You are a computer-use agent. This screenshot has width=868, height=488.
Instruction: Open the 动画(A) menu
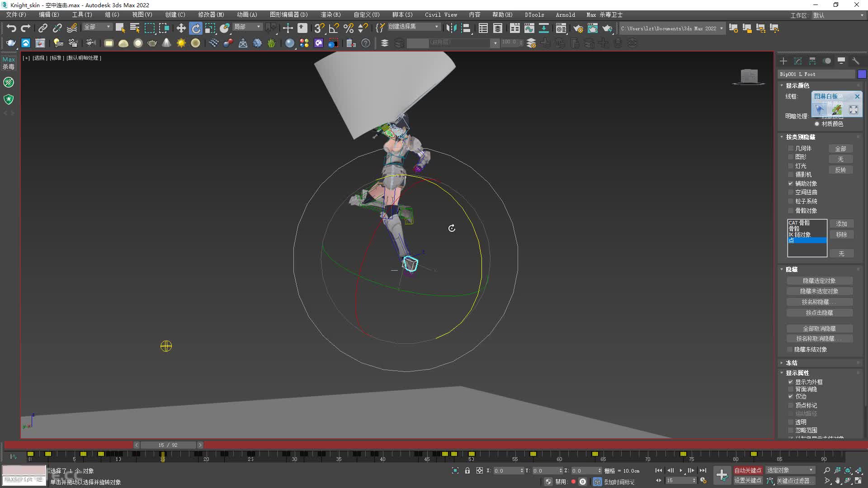coord(247,15)
